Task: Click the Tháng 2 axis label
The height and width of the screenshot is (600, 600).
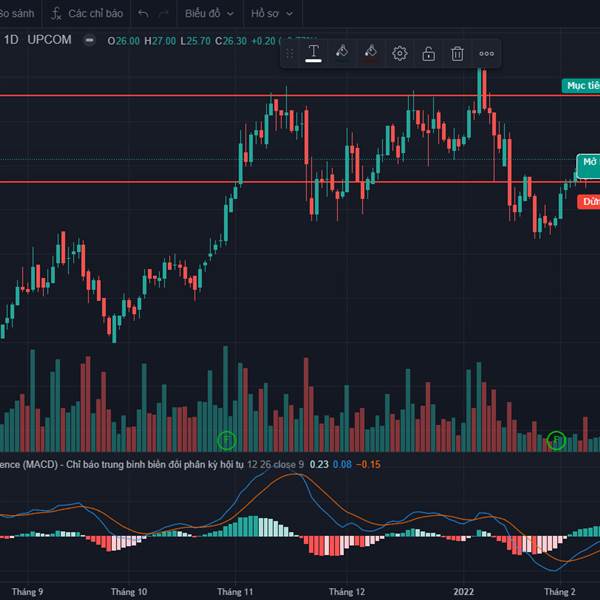Action: tap(560, 592)
